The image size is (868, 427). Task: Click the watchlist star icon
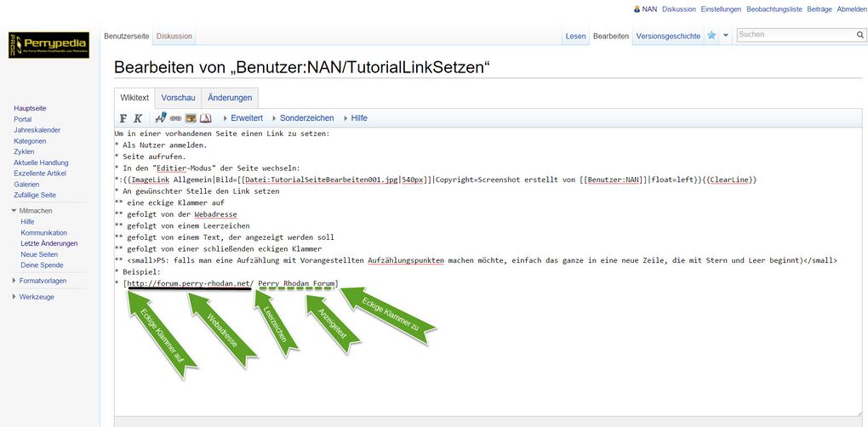(712, 36)
